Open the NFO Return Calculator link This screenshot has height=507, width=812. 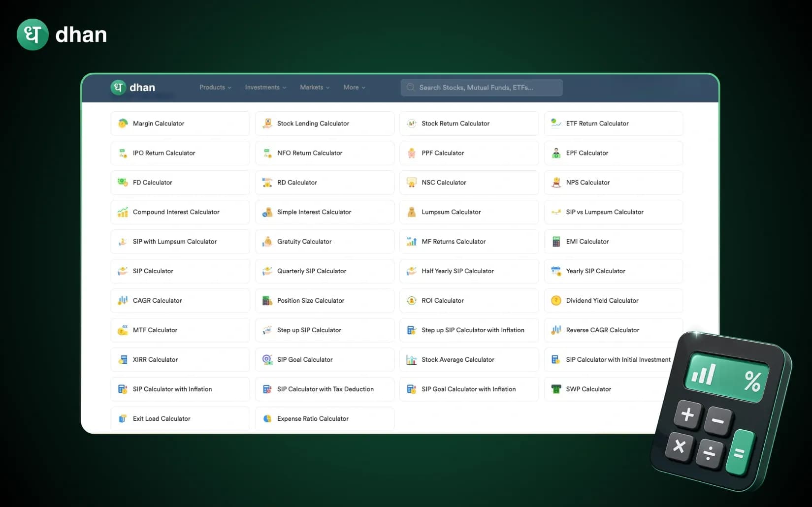(325, 153)
